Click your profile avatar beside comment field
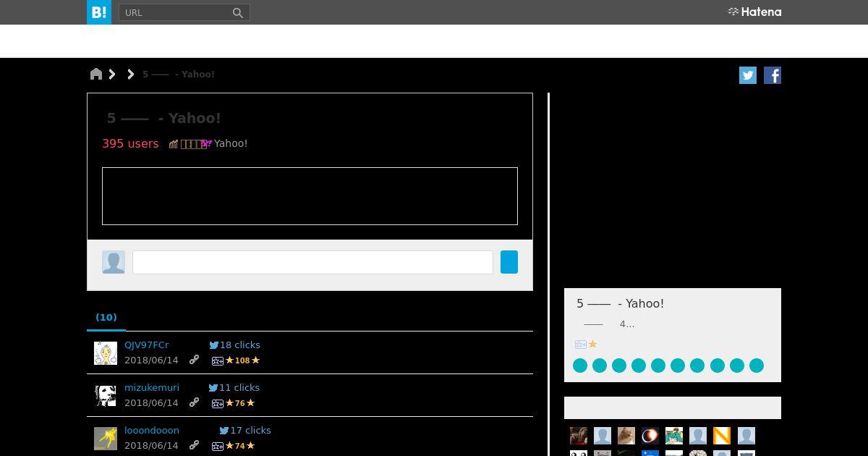 (114, 262)
